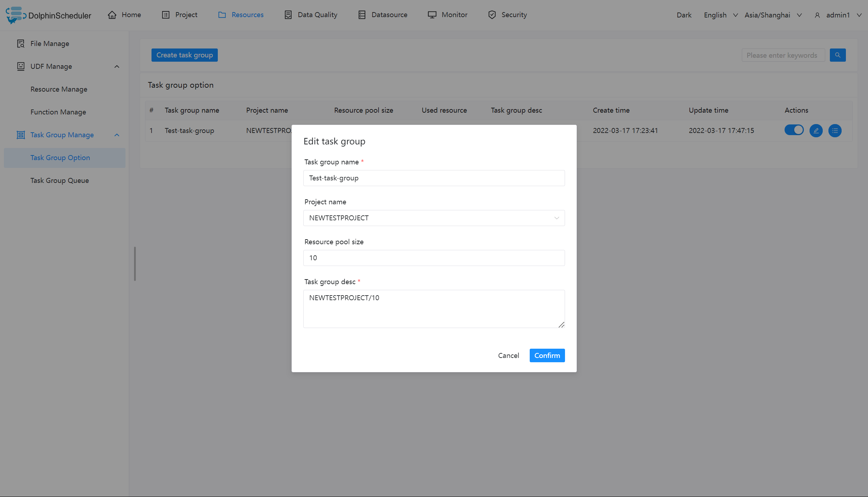This screenshot has width=868, height=497.
Task: Click the Confirm button
Action: pos(547,355)
